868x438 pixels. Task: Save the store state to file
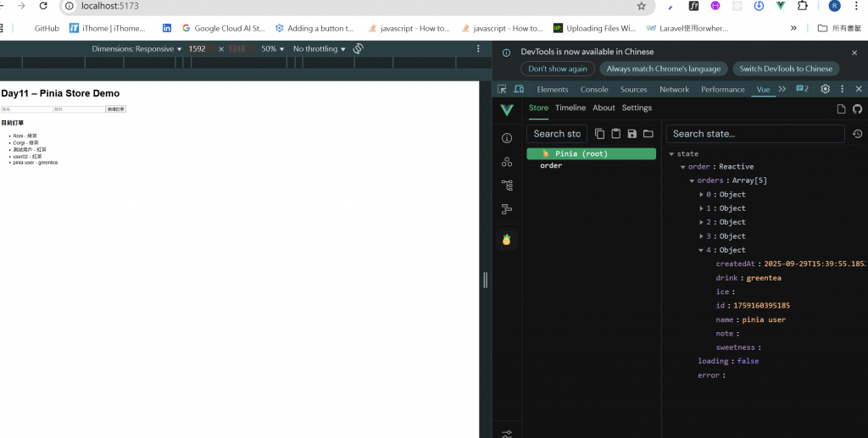click(632, 133)
